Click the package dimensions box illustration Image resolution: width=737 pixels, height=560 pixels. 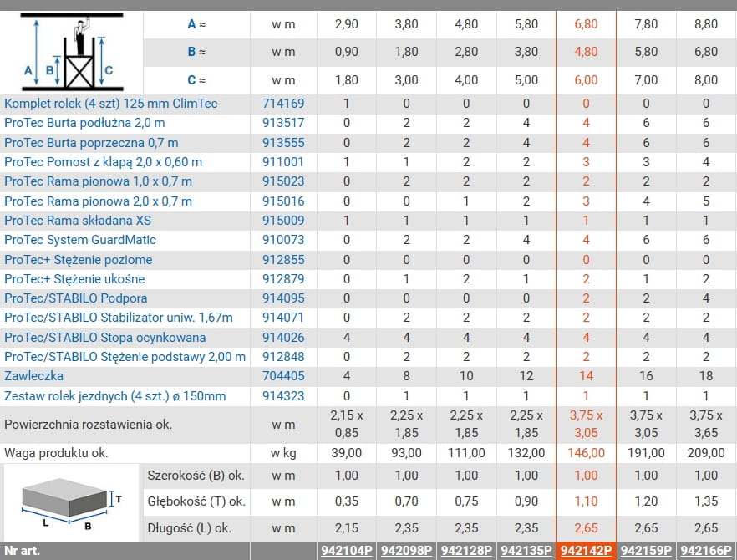pyautogui.click(x=71, y=502)
